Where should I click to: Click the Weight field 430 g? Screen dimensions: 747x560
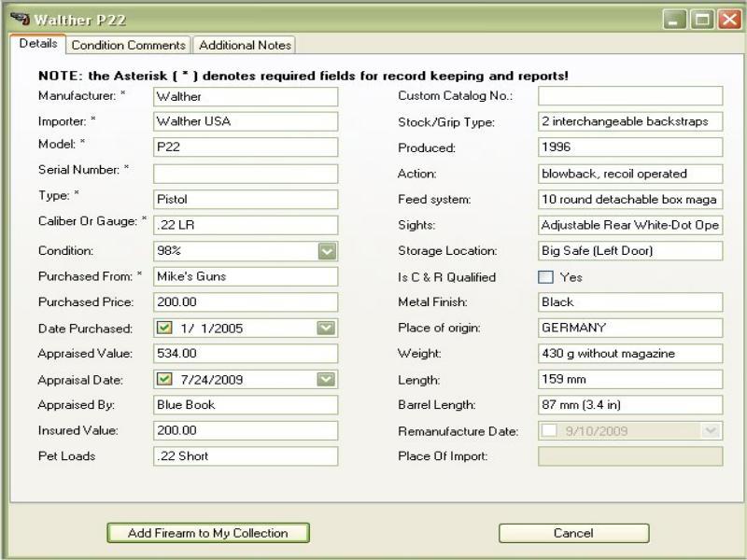pyautogui.click(x=630, y=354)
